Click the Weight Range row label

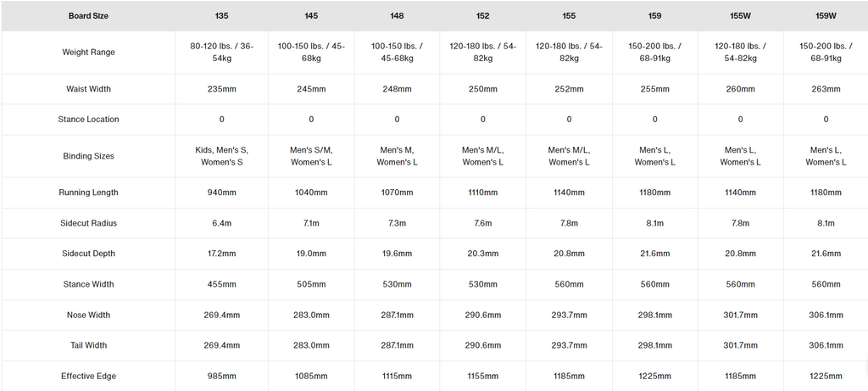coord(88,53)
